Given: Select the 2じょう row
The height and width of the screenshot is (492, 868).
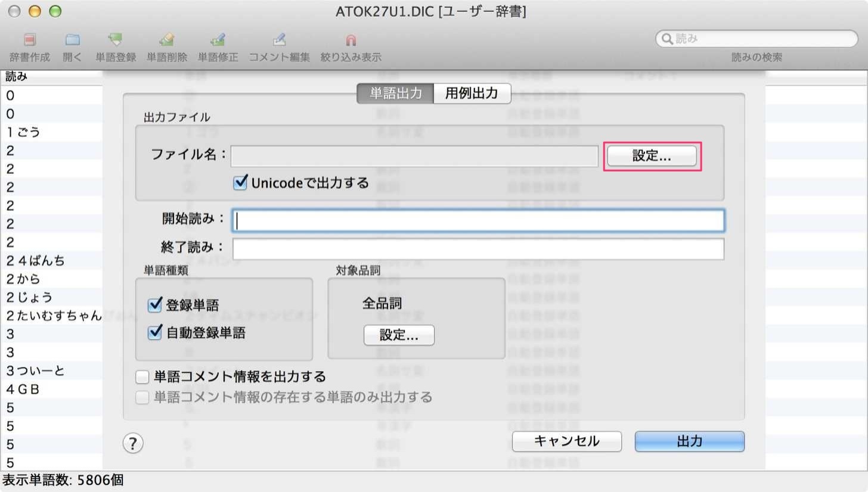Looking at the screenshot, I should (51, 297).
